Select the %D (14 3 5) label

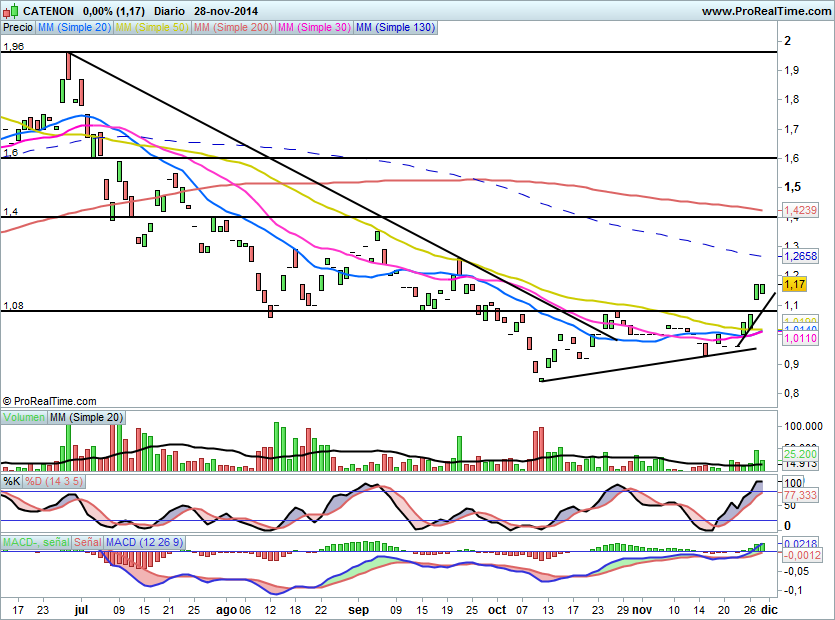52,481
